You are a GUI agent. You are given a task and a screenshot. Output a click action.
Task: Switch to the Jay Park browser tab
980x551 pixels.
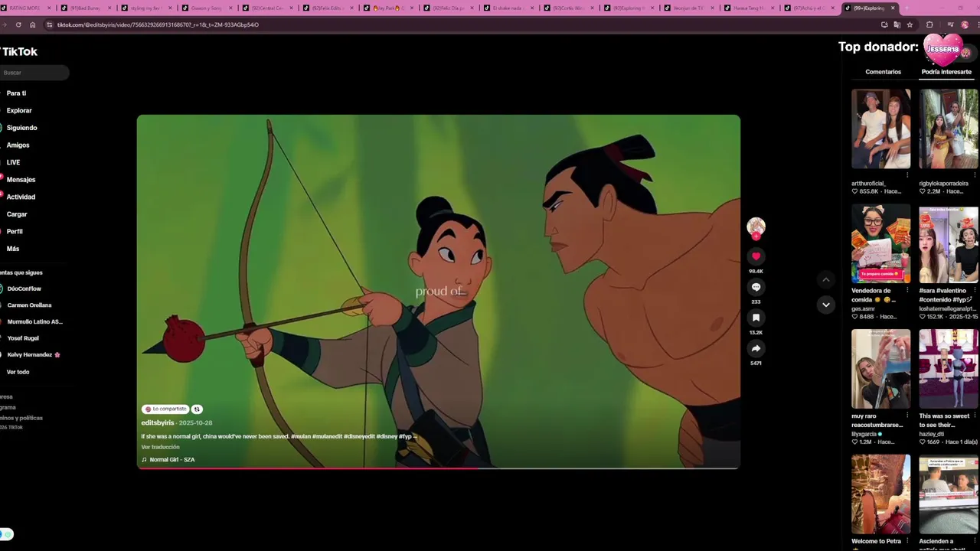pos(388,8)
